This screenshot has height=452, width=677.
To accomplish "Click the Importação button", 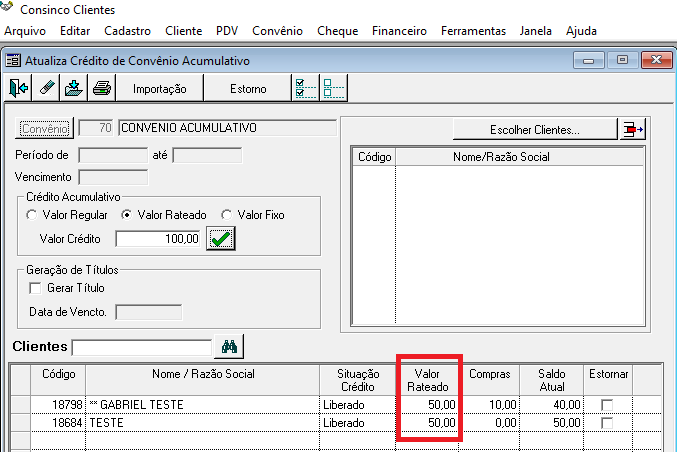I will click(160, 89).
